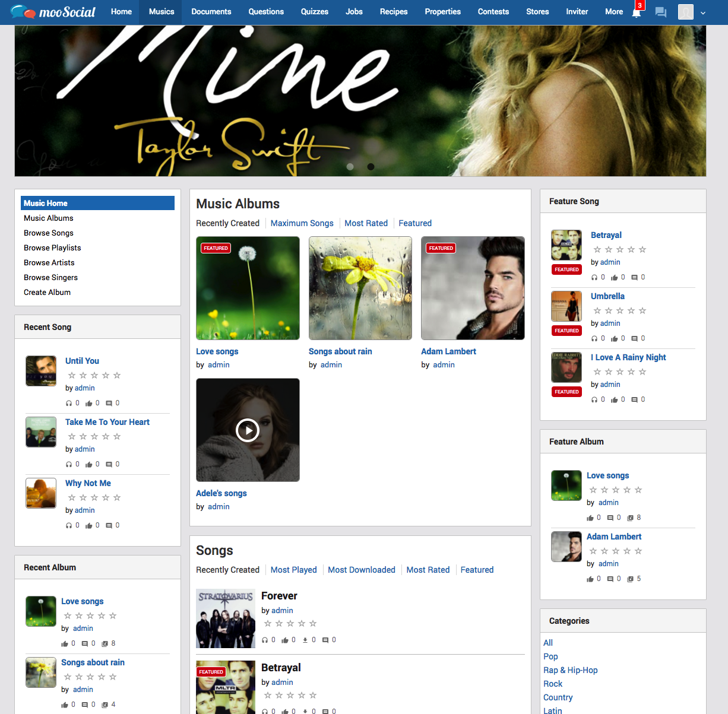
Task: Open the Umbrella featured song link
Action: 607,296
